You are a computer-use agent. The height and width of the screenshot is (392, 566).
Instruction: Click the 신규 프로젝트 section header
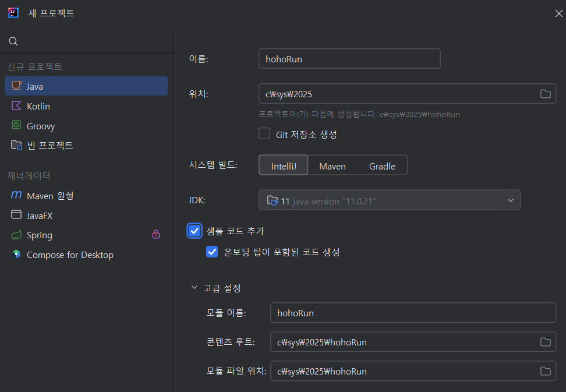click(x=35, y=66)
